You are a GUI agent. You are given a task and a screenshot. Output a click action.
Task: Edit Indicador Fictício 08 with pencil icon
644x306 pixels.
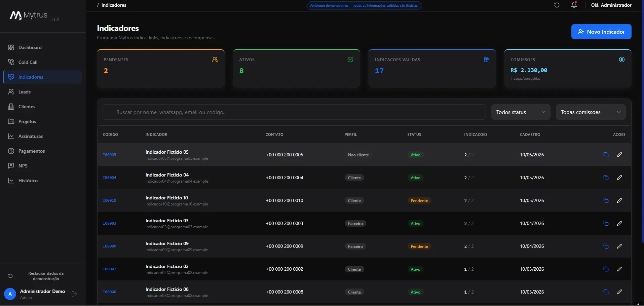pyautogui.click(x=619, y=292)
